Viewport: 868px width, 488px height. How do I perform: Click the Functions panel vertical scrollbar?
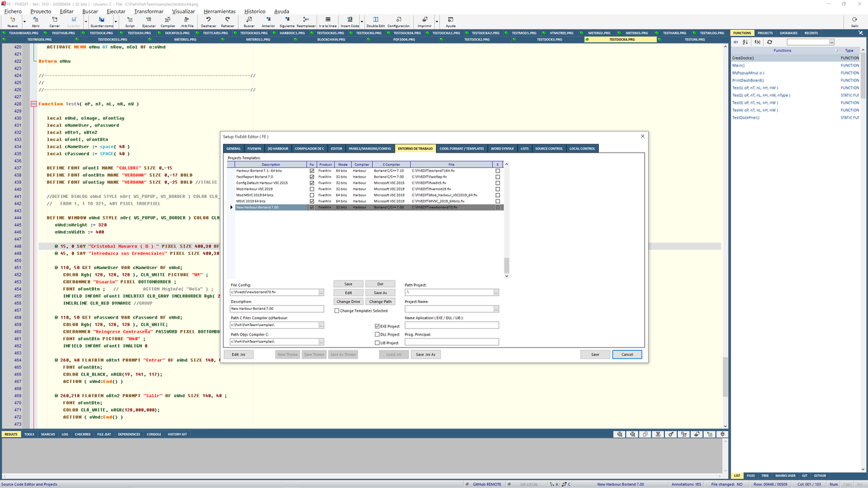[863, 259]
